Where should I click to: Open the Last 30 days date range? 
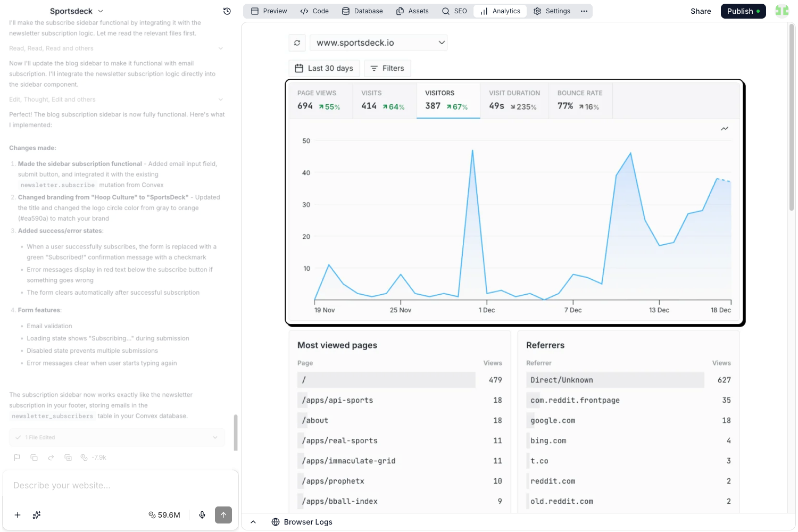(325, 68)
